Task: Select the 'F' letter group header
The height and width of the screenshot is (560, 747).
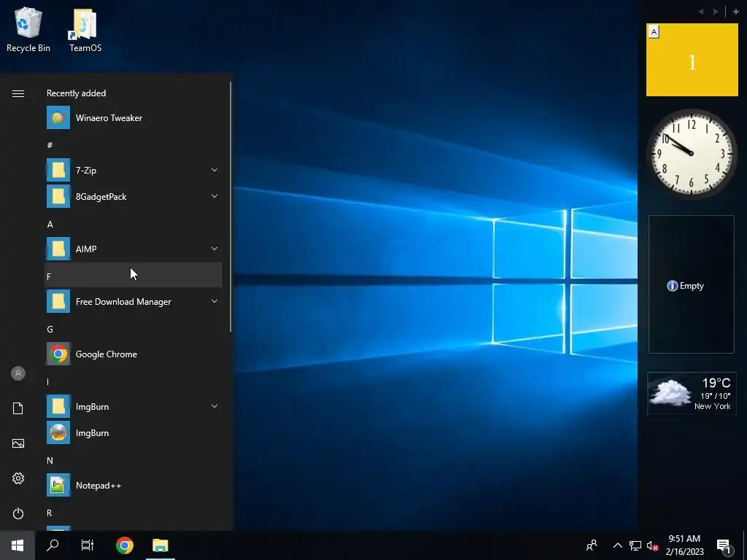Action: (x=133, y=276)
